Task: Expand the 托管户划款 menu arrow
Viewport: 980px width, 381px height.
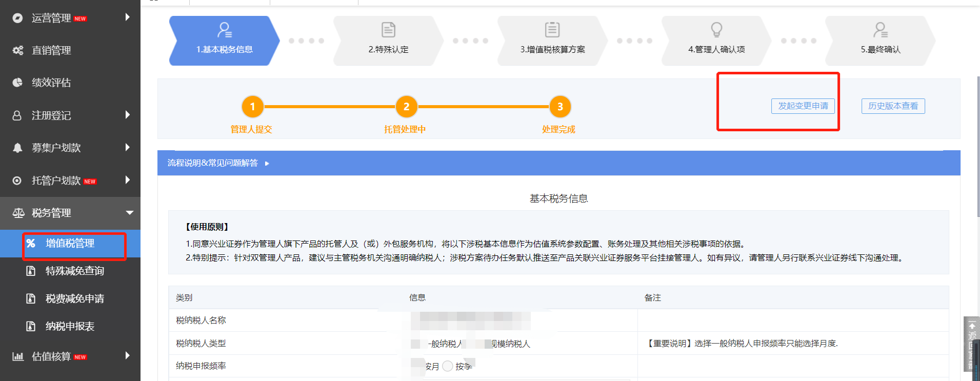Action: click(x=128, y=179)
